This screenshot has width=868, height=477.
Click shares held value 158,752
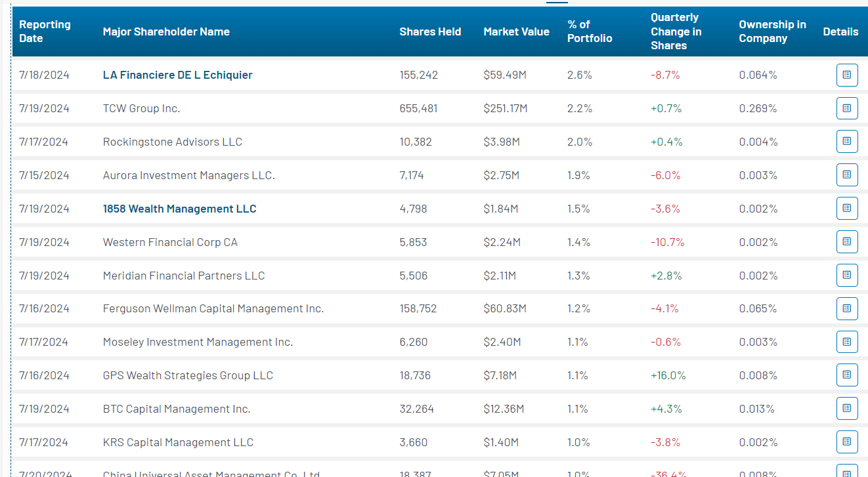pyautogui.click(x=418, y=308)
